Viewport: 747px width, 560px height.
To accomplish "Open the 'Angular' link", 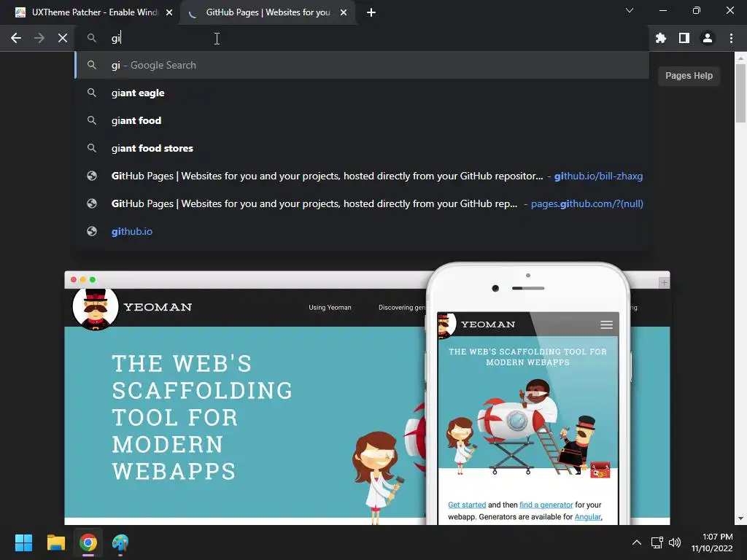I will pos(587,517).
